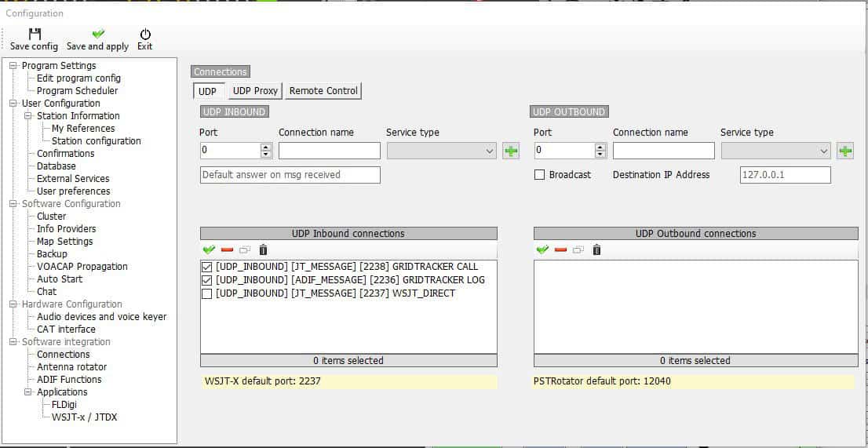Click Save and apply green checkmark icon
The width and height of the screenshot is (868, 448).
click(98, 35)
